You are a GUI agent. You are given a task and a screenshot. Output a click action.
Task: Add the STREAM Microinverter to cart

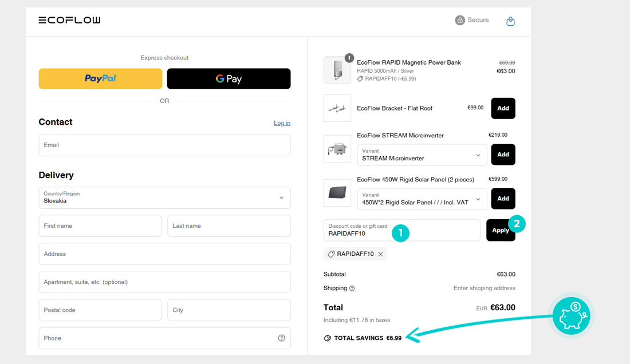[503, 155]
